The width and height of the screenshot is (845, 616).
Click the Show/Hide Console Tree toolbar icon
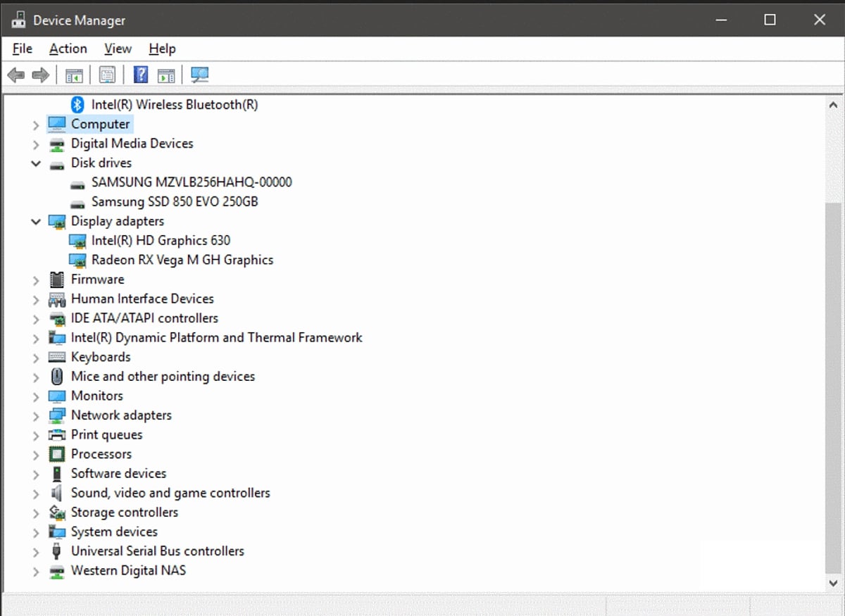click(x=74, y=75)
